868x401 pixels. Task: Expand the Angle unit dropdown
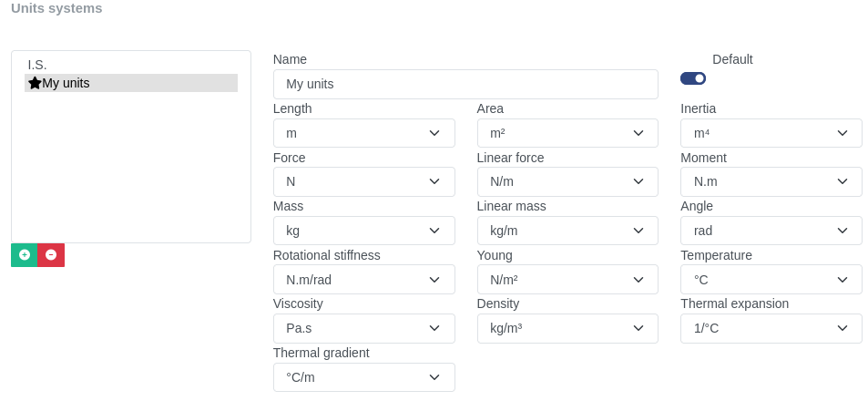click(x=771, y=231)
